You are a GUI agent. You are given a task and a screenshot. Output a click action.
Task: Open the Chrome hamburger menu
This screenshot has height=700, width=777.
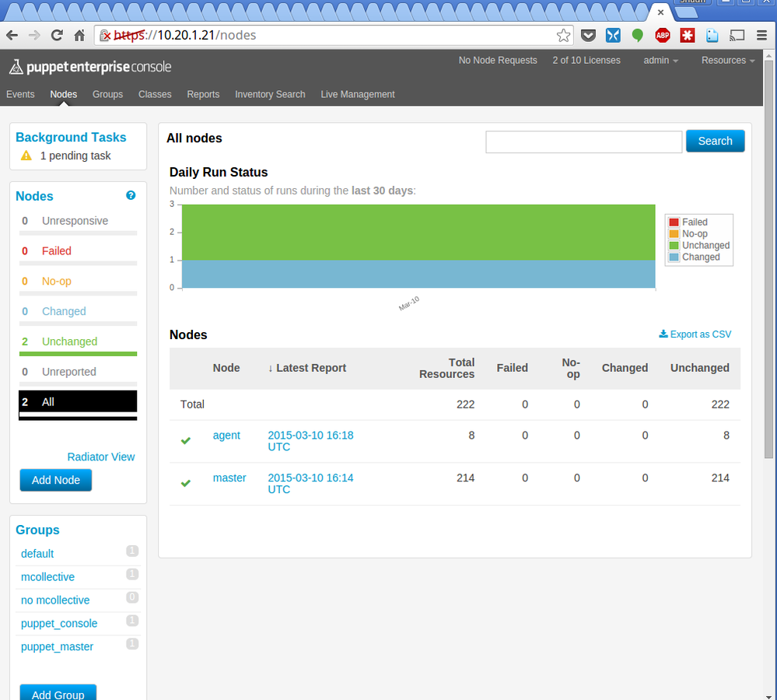(762, 35)
